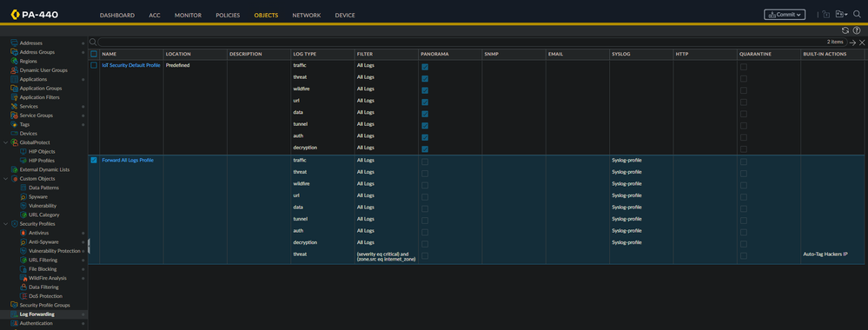The width and height of the screenshot is (868, 330).
Task: Open IoT Security Default Profile link
Action: [131, 65]
